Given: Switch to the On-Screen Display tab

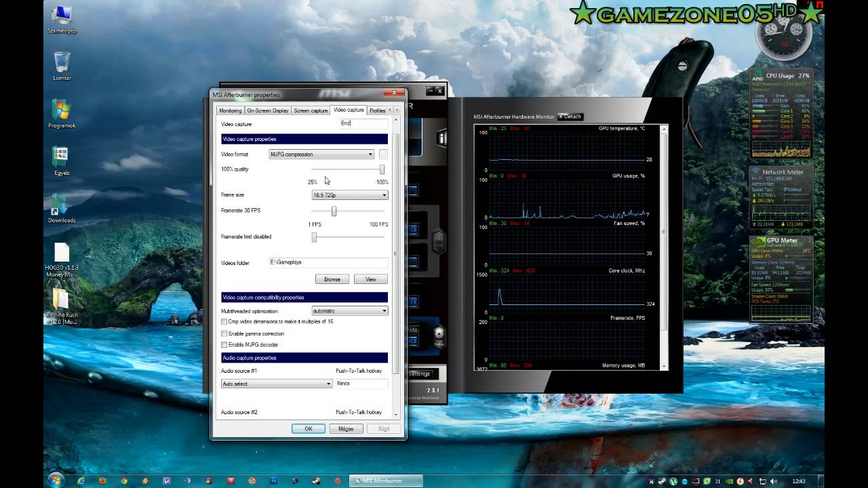Looking at the screenshot, I should click(x=268, y=110).
